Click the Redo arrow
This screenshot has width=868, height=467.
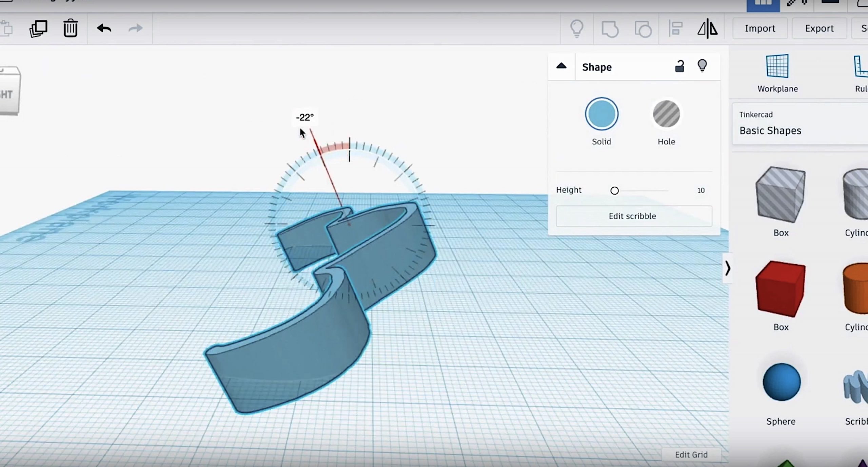click(135, 28)
